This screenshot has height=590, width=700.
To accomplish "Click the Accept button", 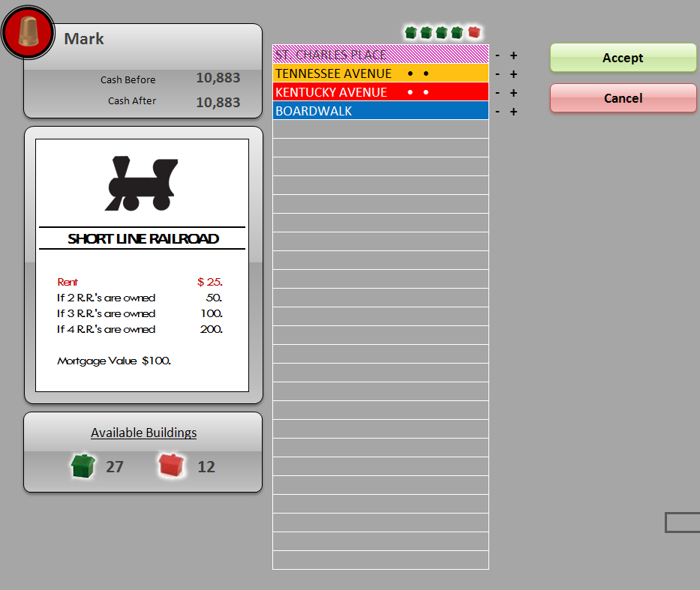I will point(623,58).
